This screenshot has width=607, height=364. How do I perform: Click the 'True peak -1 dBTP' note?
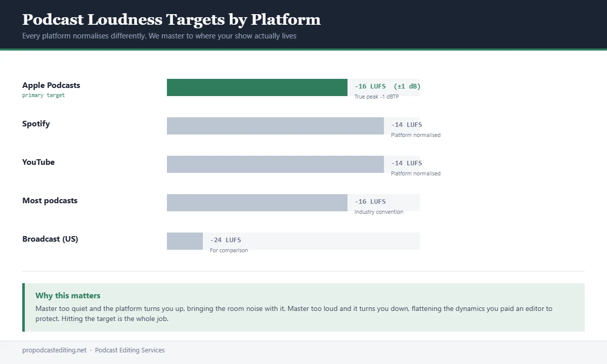[376, 97]
